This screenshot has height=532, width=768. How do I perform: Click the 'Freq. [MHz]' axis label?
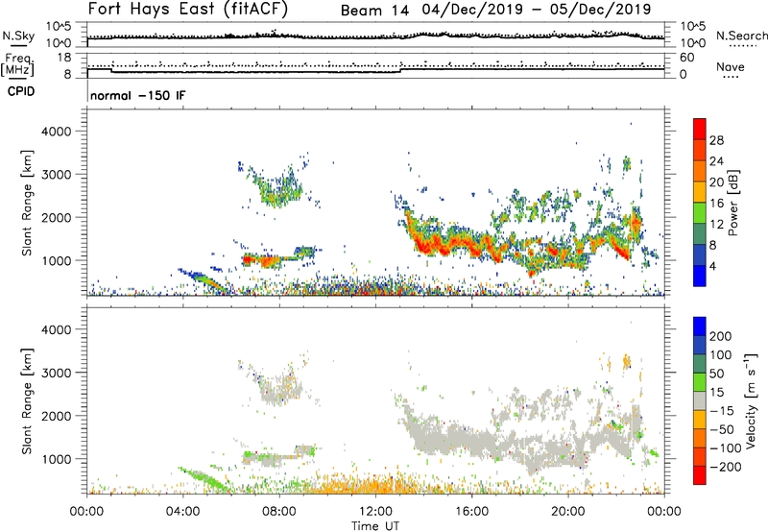(18, 65)
